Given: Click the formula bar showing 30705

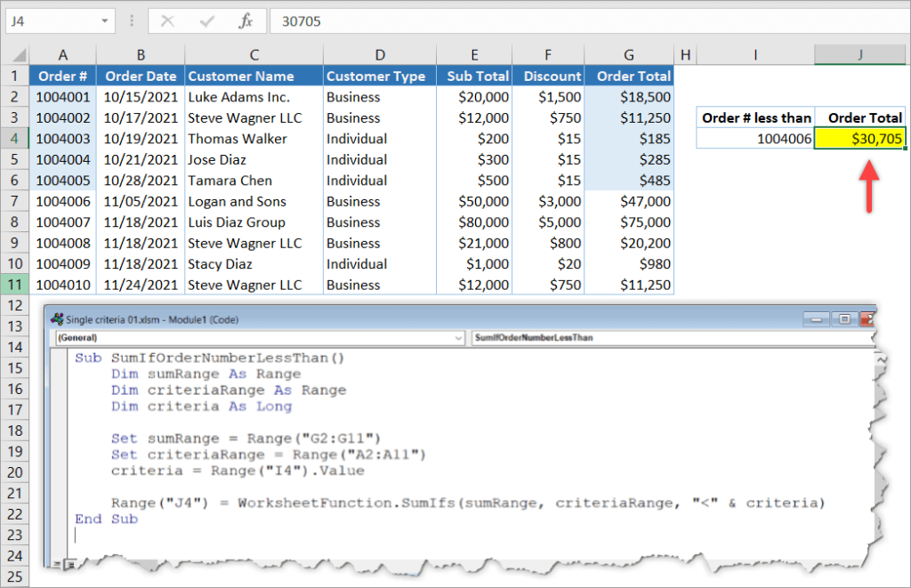Looking at the screenshot, I should (x=590, y=21).
